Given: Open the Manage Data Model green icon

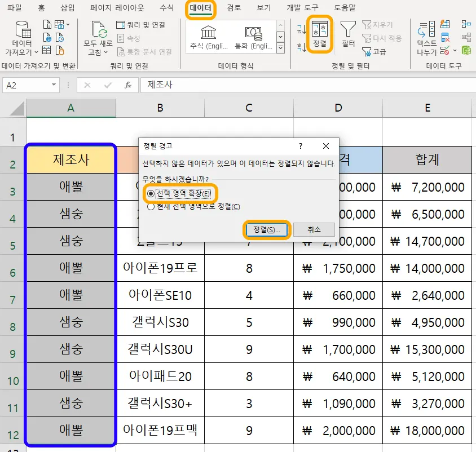Looking at the screenshot, I should [466, 50].
